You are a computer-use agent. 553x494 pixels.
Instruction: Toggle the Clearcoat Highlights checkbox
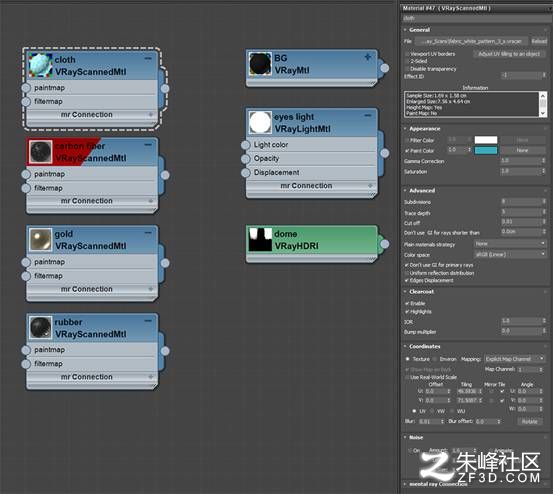click(407, 312)
